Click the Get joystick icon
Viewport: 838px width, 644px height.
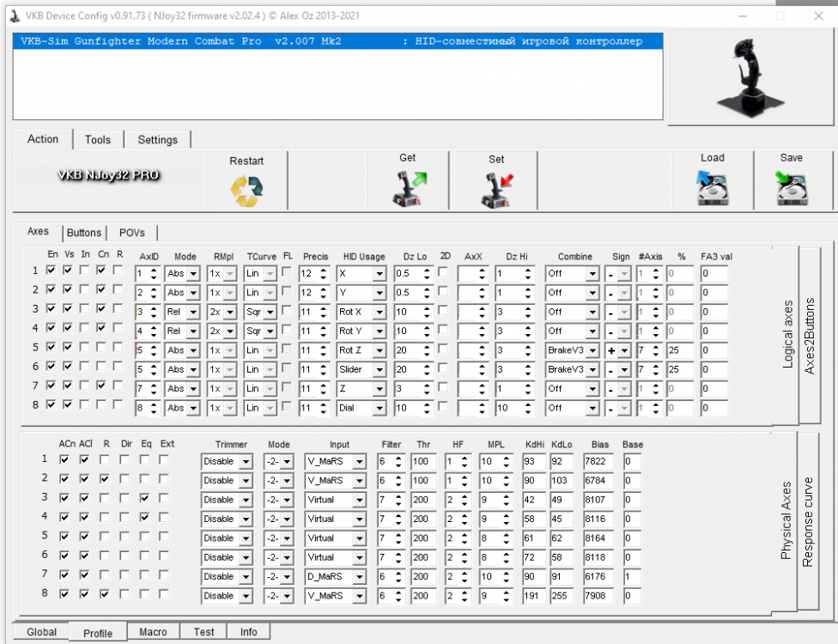[410, 188]
